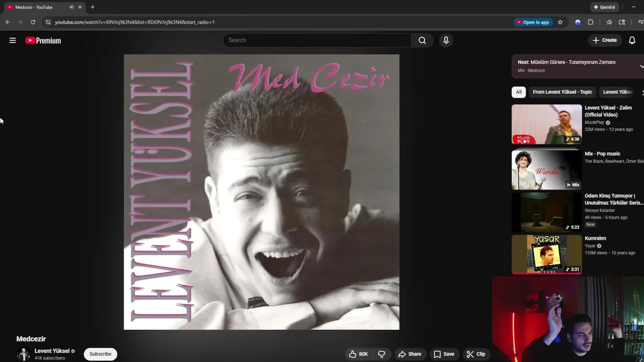Go back with the browser back arrow

point(8,22)
